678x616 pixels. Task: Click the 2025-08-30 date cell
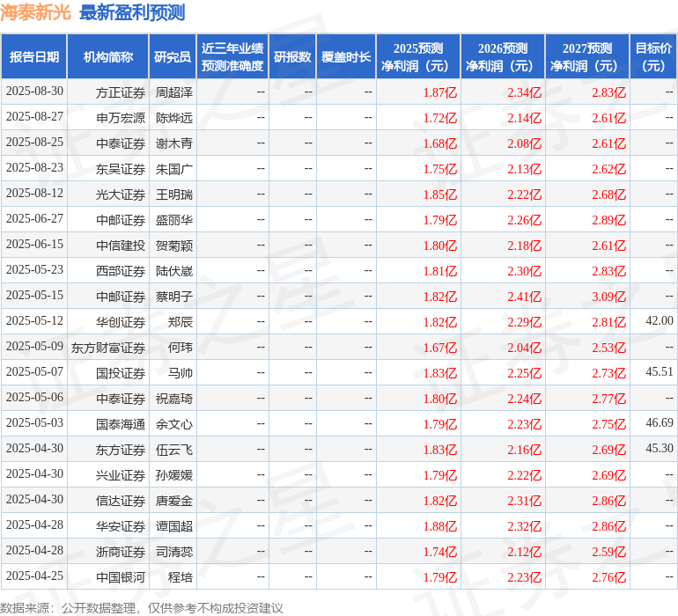coord(34,92)
